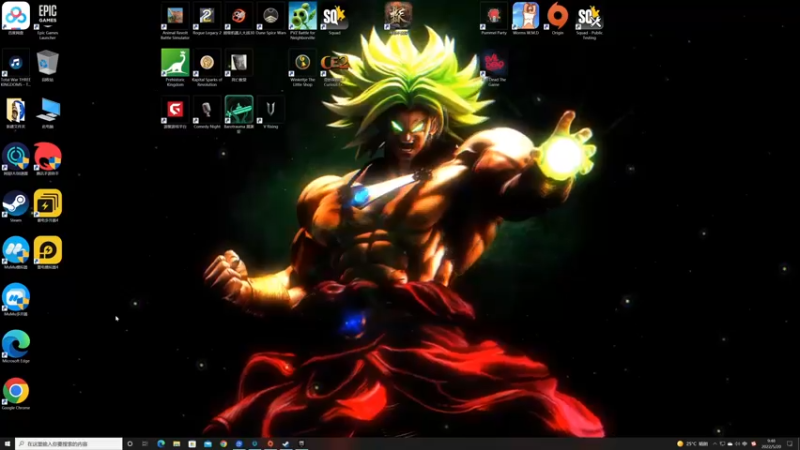Launch Squad - Public Testing shortcut
The width and height of the screenshot is (800, 450).
[589, 20]
